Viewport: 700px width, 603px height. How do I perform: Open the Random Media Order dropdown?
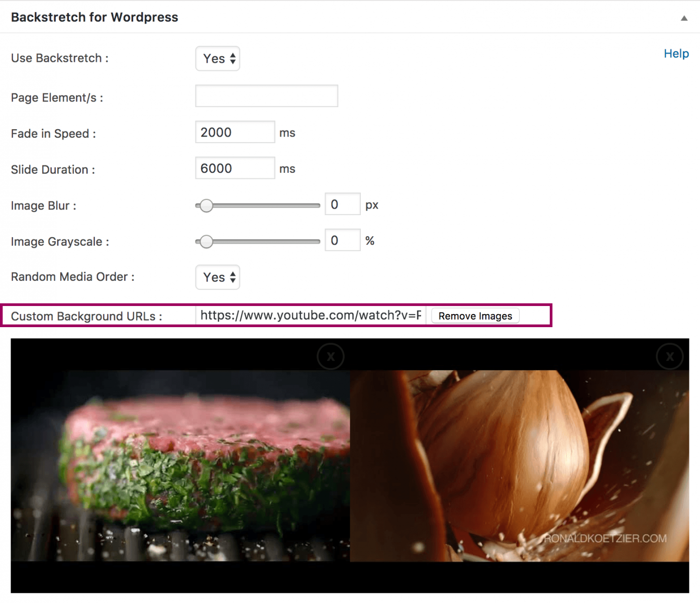[218, 277]
